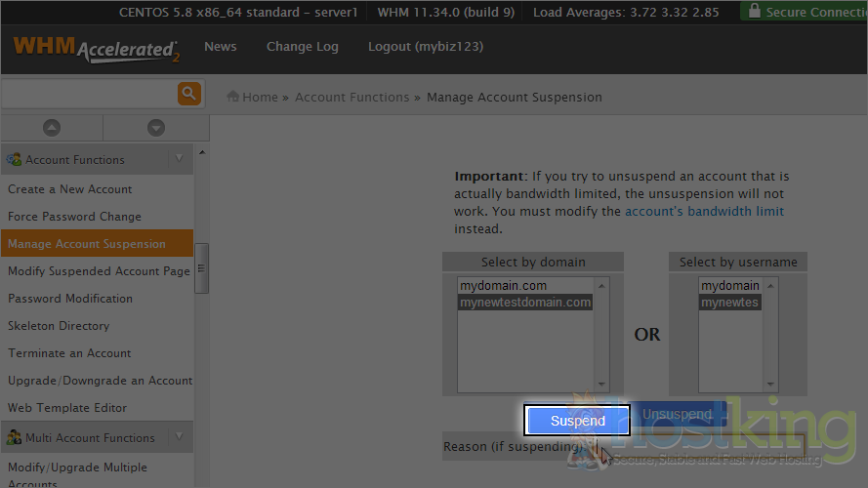Click the orange search magnifier icon
Screen dimensions: 868x488
coord(188,94)
